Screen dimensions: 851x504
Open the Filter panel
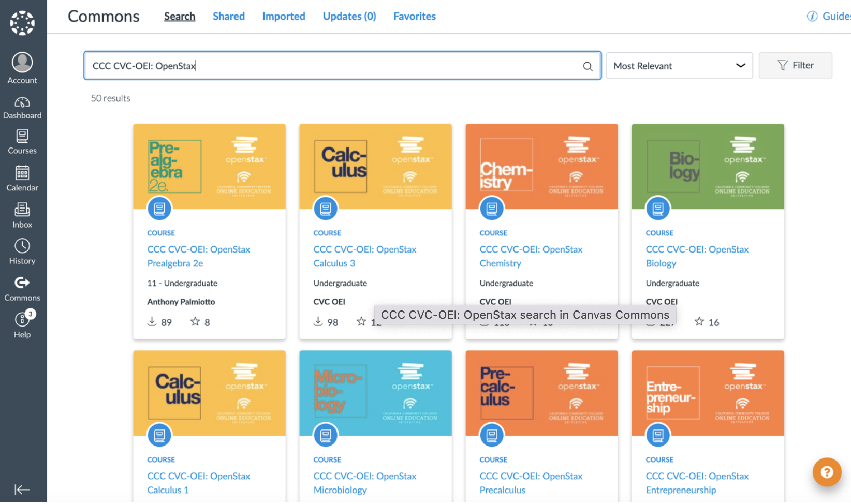pos(796,65)
